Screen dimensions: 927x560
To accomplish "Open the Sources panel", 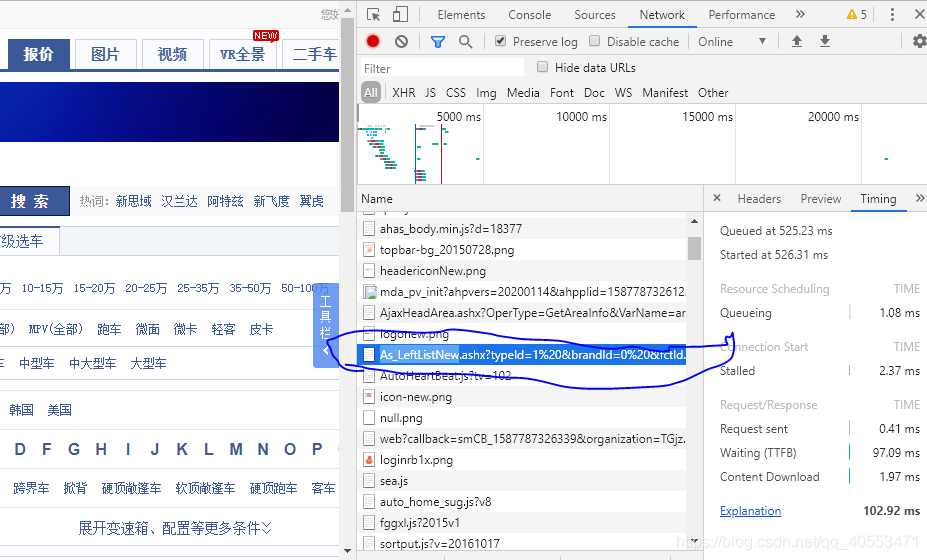I will pyautogui.click(x=595, y=15).
